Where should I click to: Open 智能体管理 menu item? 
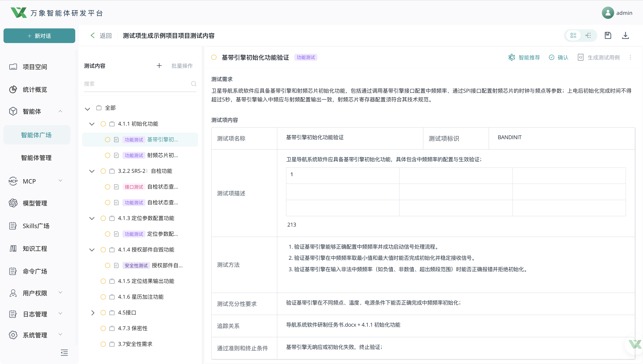37,158
